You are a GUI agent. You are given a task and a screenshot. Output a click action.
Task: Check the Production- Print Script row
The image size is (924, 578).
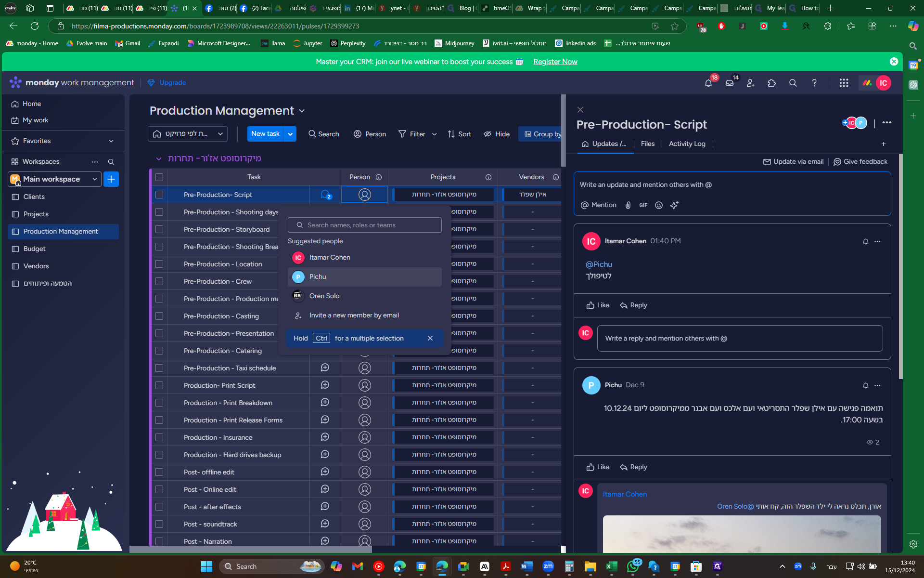pyautogui.click(x=159, y=385)
